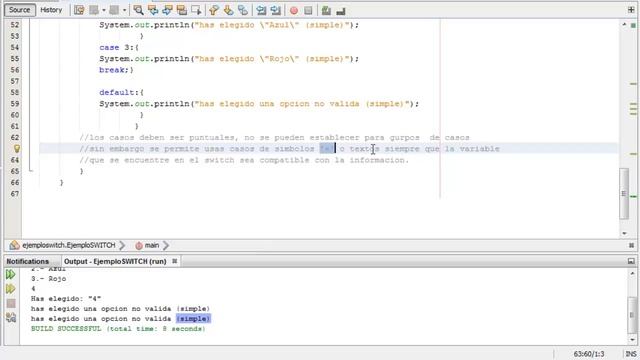Shift Line Right toolbar icon
The width and height of the screenshot is (640, 360).
[276, 10]
